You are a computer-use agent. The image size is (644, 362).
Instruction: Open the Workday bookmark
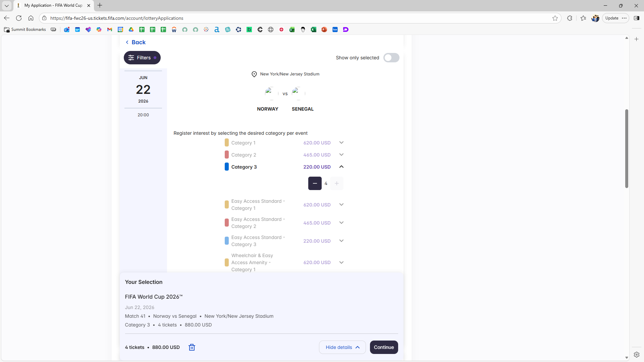coord(174,29)
